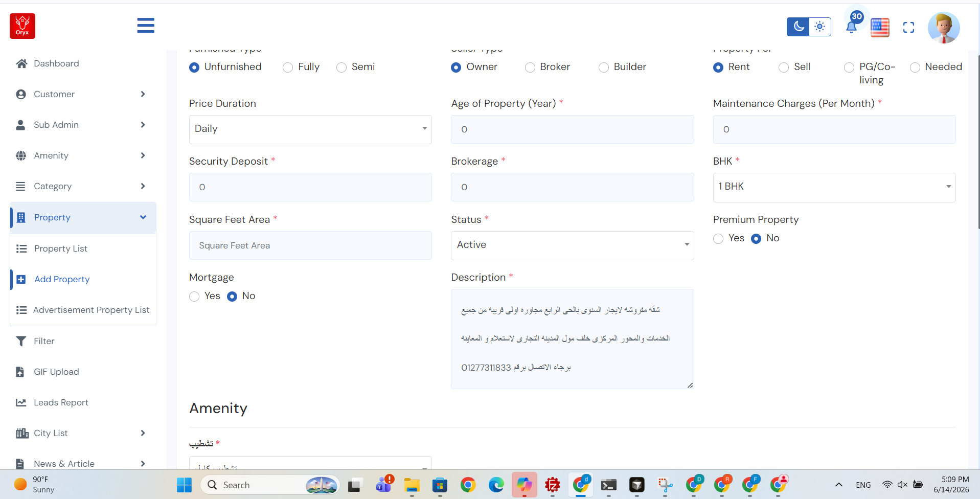Screen dimensions: 980x499
Task: Expand the Amenity menu chevron
Action: pos(143,155)
